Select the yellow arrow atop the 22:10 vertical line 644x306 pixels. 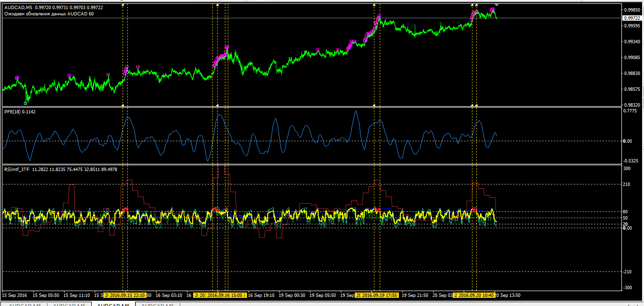pos(123,4)
